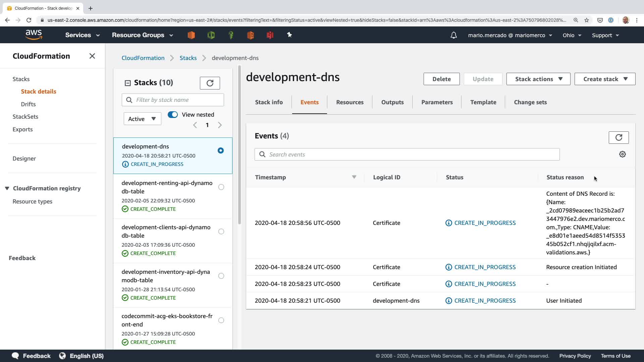This screenshot has width=644, height=362.
Task: Bookmark this page with the star icon
Action: (x=586, y=20)
